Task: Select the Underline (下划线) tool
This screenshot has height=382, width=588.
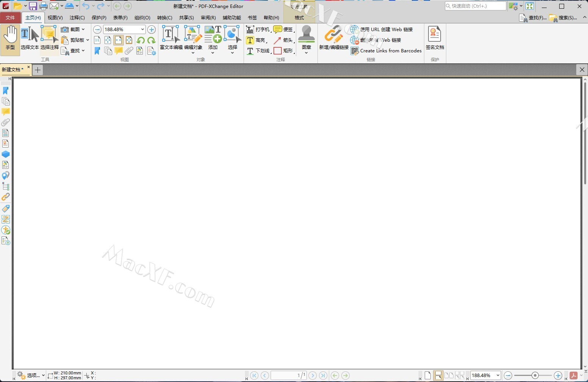Action: click(x=258, y=50)
